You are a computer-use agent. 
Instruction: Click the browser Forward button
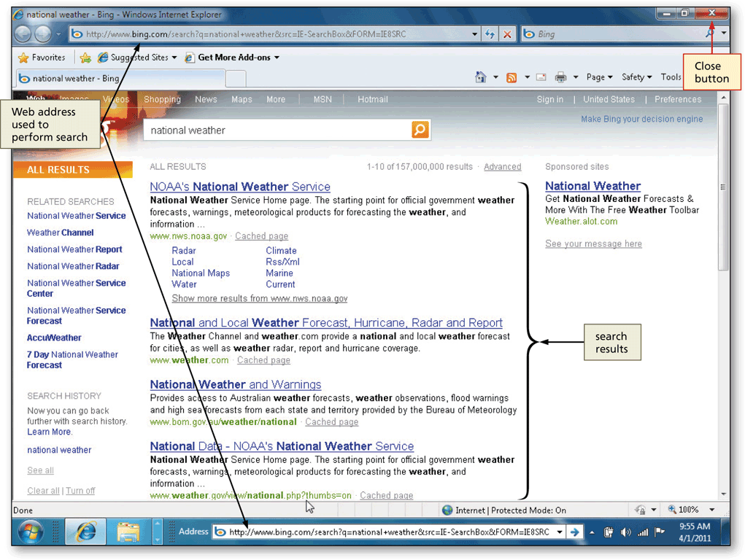coord(43,34)
